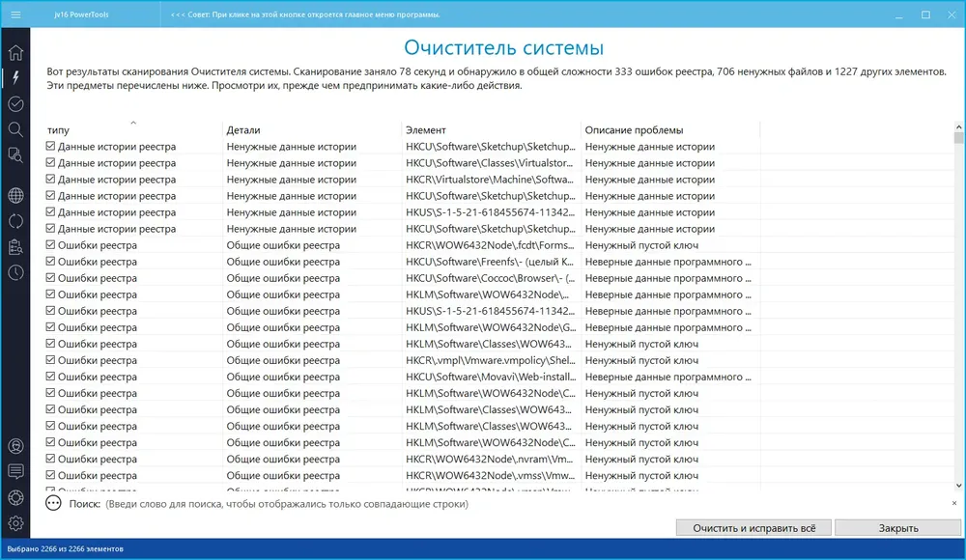Click Очистить и исправить всё button
Screen dimensions: 966x560
[x=753, y=528]
